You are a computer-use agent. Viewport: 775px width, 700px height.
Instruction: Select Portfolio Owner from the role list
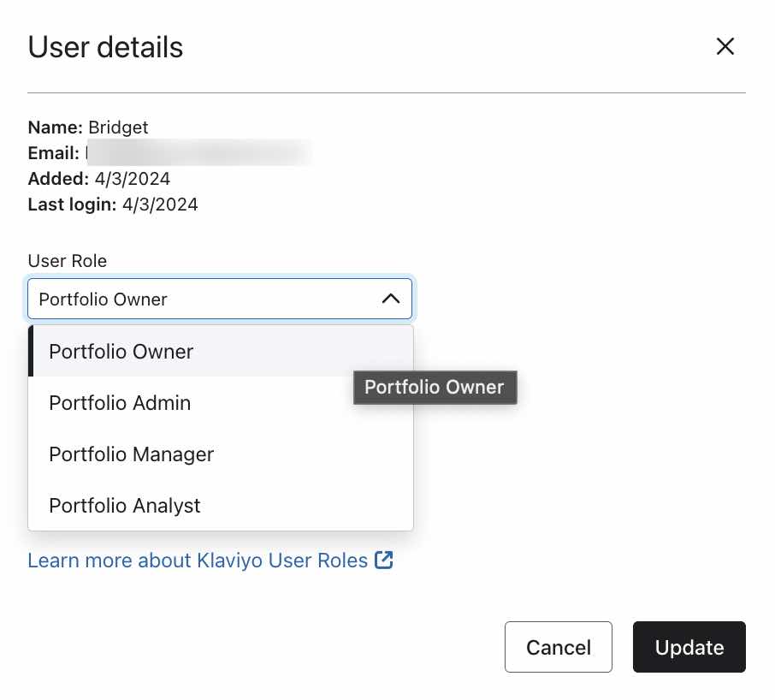(121, 352)
